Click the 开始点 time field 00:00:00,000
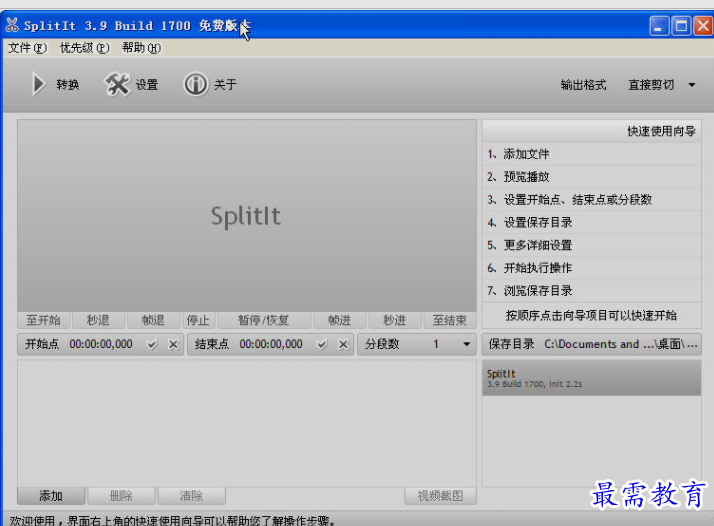Screen dimensions: 714x526 point(101,344)
